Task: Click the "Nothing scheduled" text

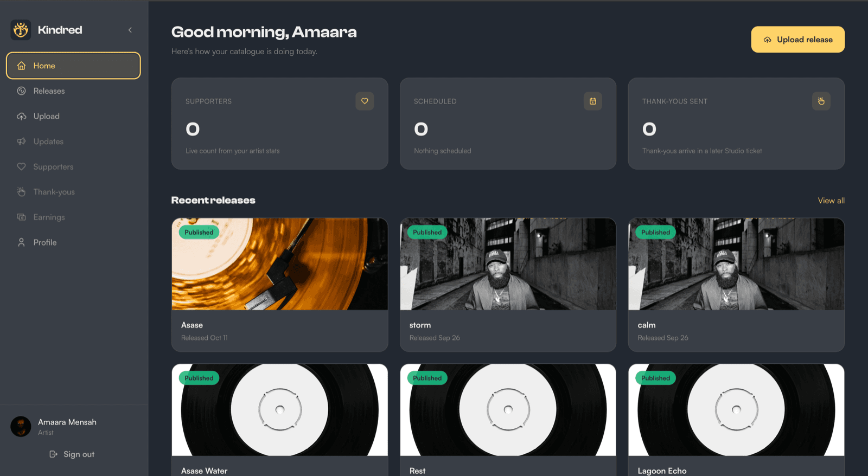Action: click(x=443, y=151)
